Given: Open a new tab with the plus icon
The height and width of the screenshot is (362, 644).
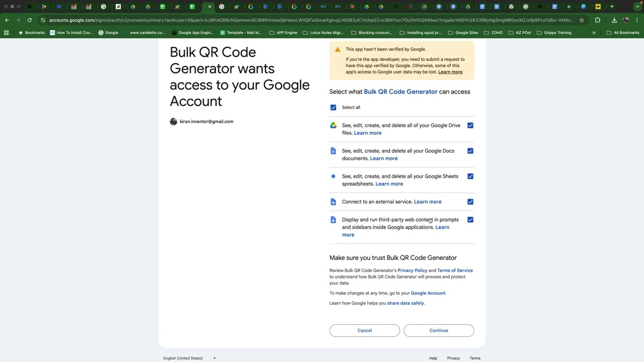Looking at the screenshot, I should (612, 7).
